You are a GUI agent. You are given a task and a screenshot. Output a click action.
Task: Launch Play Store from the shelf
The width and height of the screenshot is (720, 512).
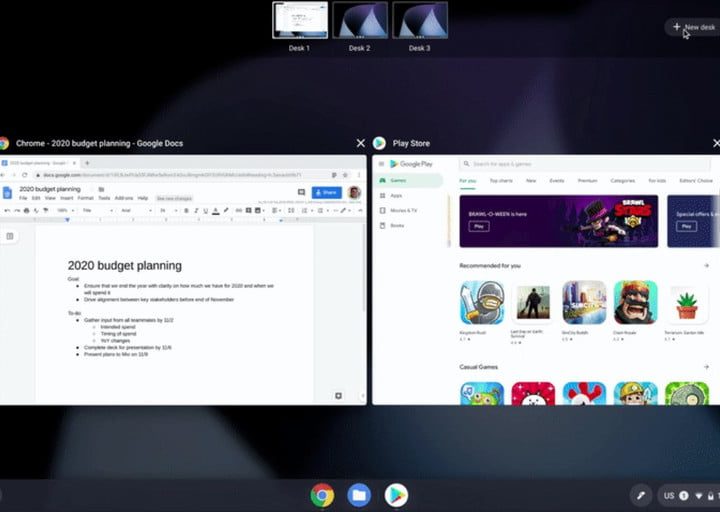point(396,495)
